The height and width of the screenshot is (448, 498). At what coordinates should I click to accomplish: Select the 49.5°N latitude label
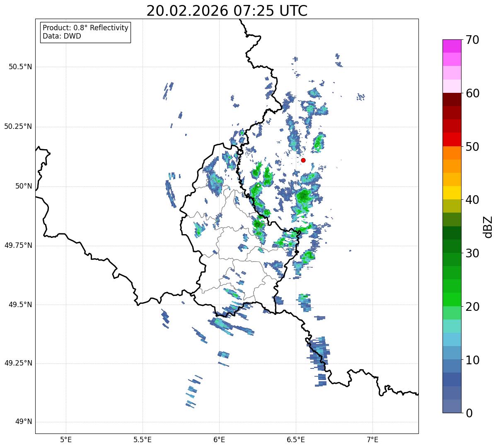(21, 305)
